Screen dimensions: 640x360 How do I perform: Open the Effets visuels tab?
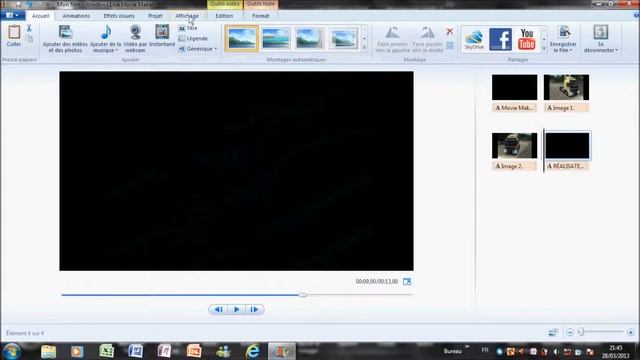tap(119, 16)
